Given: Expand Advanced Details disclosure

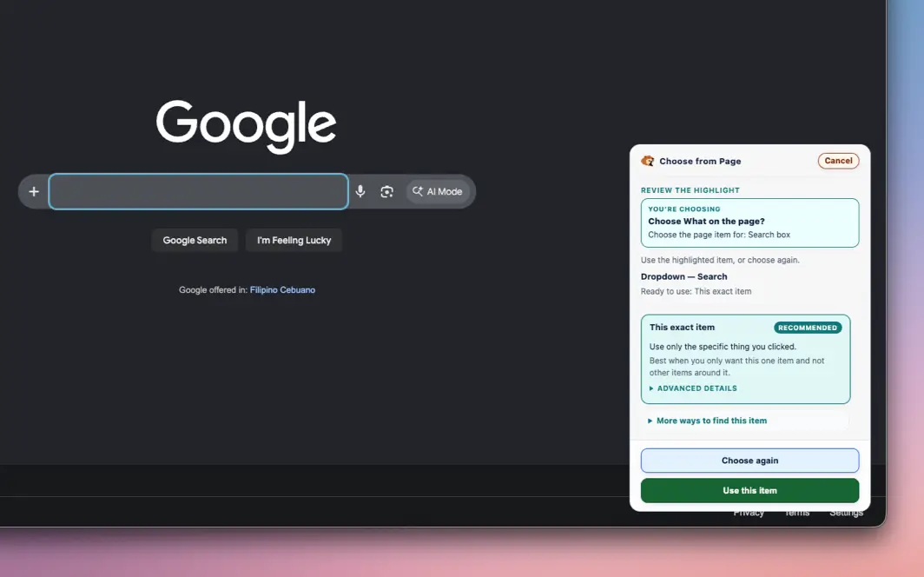Looking at the screenshot, I should 693,388.
